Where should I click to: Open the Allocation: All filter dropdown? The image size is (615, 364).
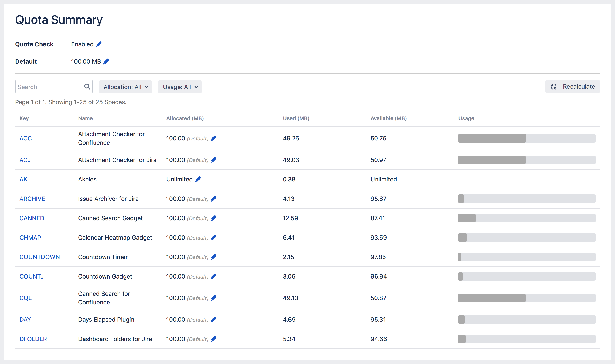click(x=125, y=87)
